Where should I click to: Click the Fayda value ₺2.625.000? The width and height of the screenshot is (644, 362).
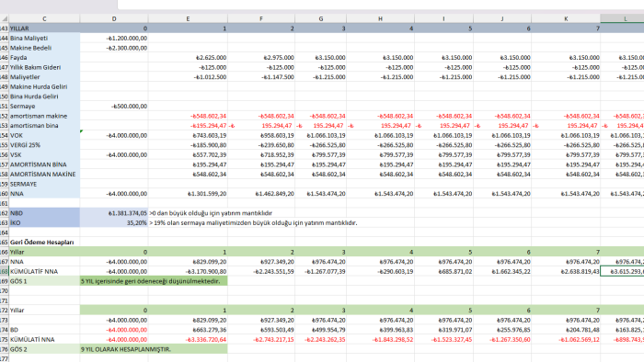pos(188,58)
